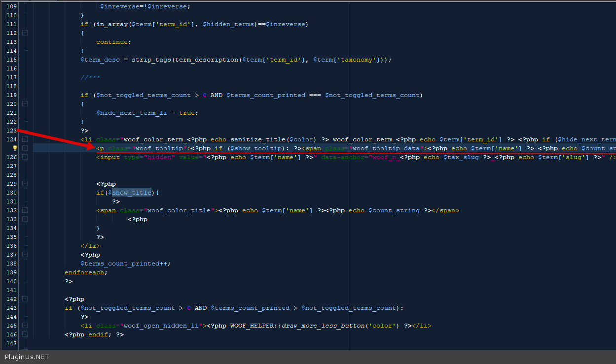Toggle the fold marker at line 124
The image size is (616, 364).
coord(25,139)
